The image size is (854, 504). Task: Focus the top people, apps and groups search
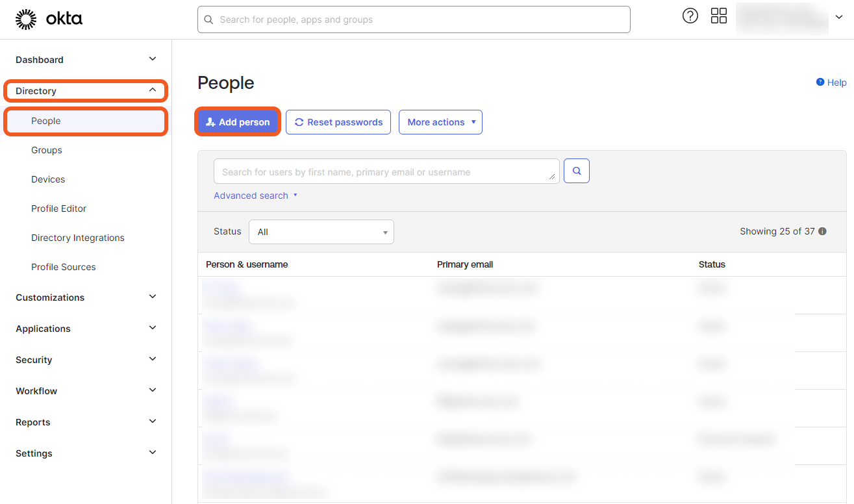click(x=414, y=19)
